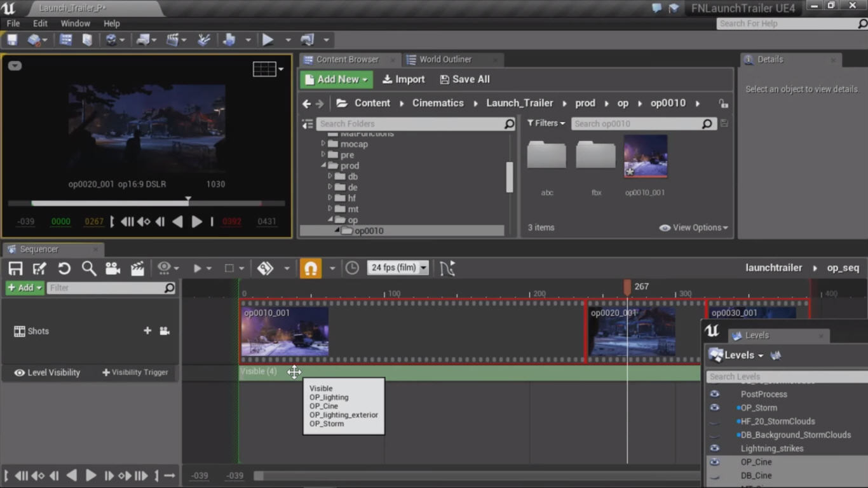Add a shot with the Shots plus icon
Viewport: 868px width, 488px height.
pos(147,330)
